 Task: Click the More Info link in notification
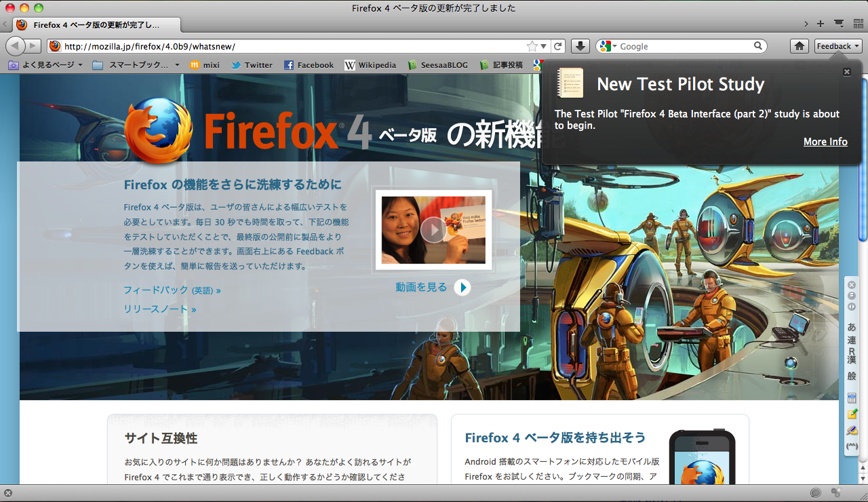(825, 142)
